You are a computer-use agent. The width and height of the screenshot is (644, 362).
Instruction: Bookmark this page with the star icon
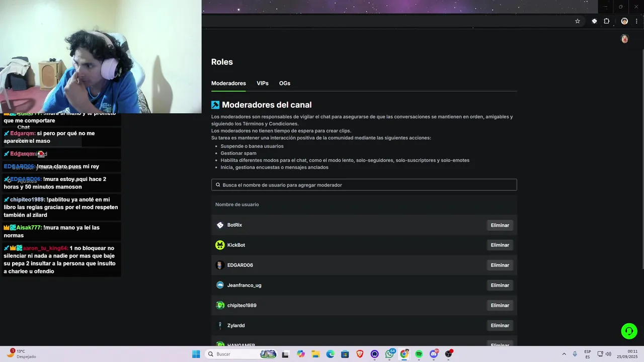578,21
